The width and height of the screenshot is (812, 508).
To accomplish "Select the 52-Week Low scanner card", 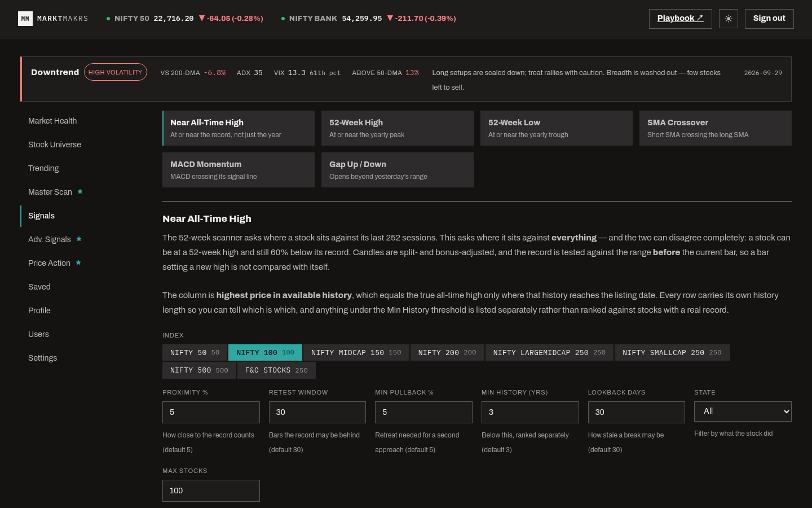I will (x=557, y=128).
